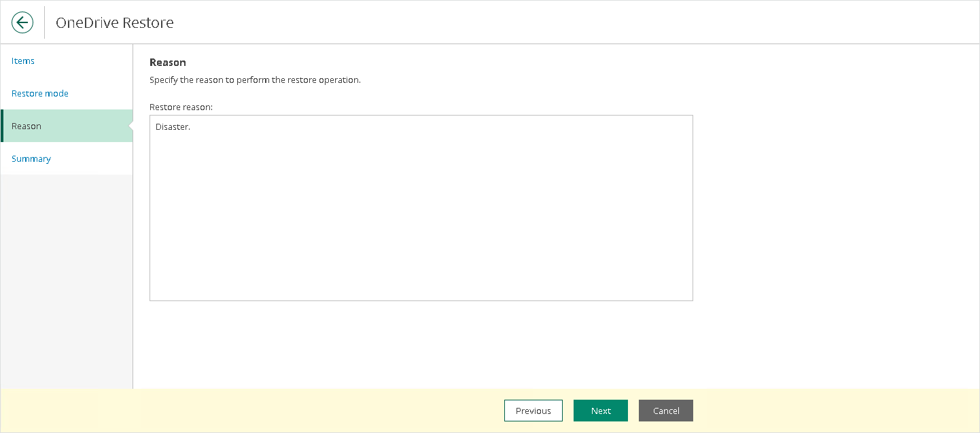The width and height of the screenshot is (980, 433).
Task: Click the empty gray sidebar area below Summary
Action: click(67, 281)
